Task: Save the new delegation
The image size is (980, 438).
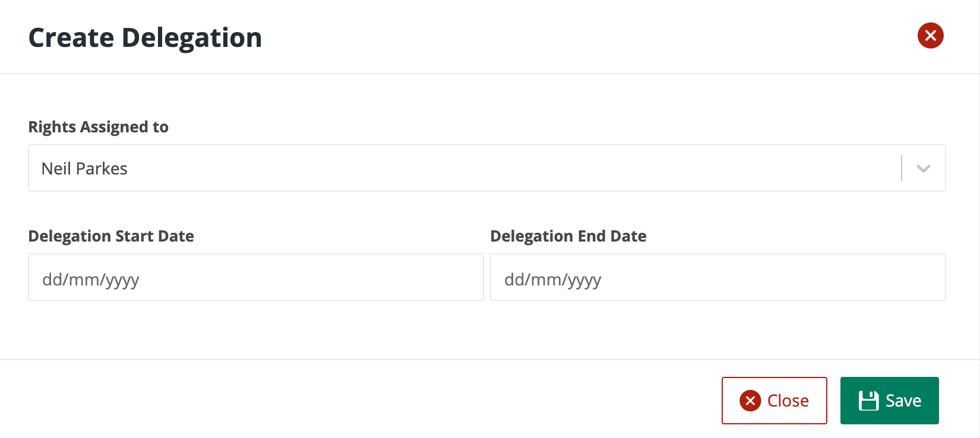Action: pos(889,400)
